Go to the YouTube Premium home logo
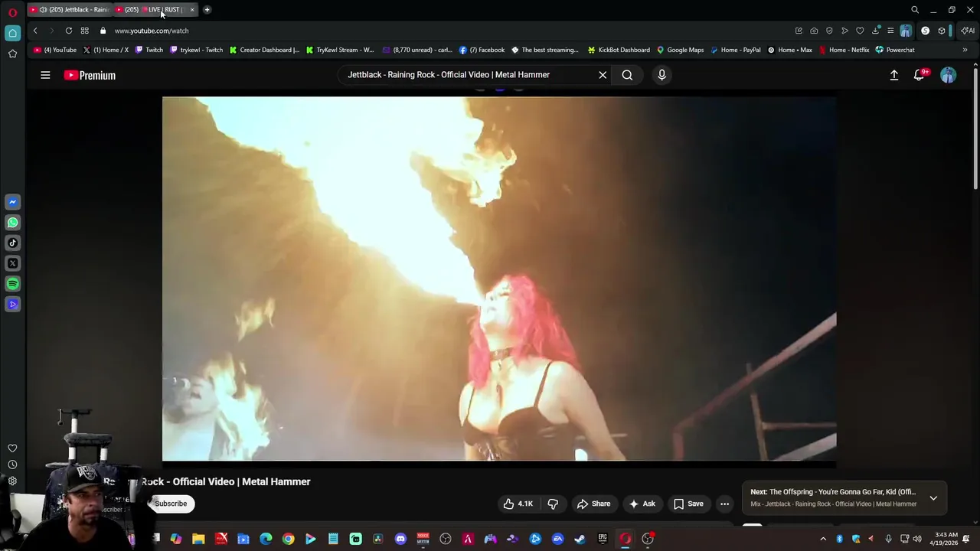The image size is (980, 551). pos(90,75)
